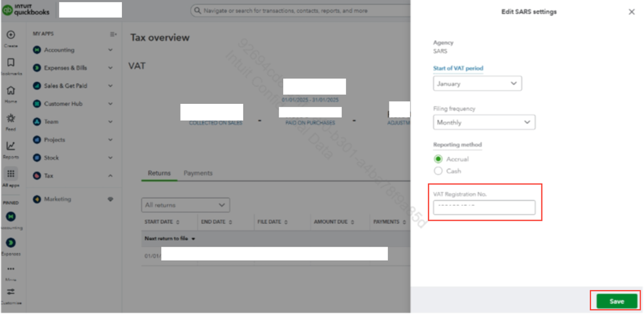The image size is (644, 315).
Task: Collapse the Next return to file section
Action: [193, 239]
